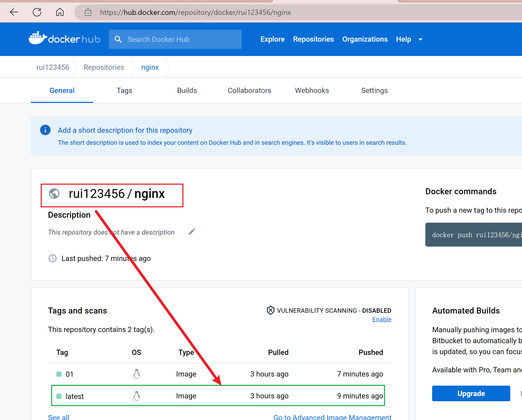The width and height of the screenshot is (522, 420).
Task: Click the Upgrade button
Action: pos(471,393)
